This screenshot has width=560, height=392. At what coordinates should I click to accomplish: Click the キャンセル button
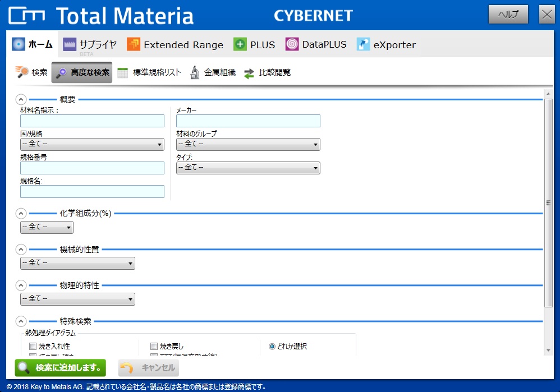pos(149,368)
